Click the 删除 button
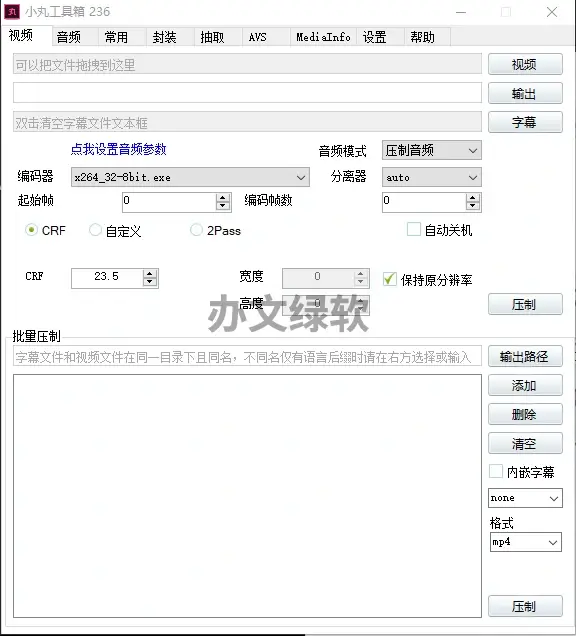The height and width of the screenshot is (636, 576). point(525,414)
